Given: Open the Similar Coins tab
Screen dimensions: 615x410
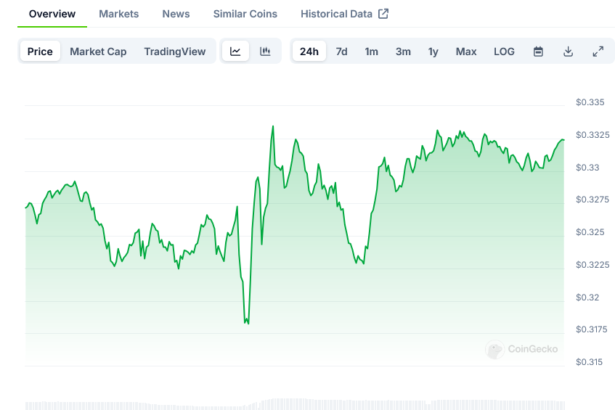Looking at the screenshot, I should pos(245,14).
